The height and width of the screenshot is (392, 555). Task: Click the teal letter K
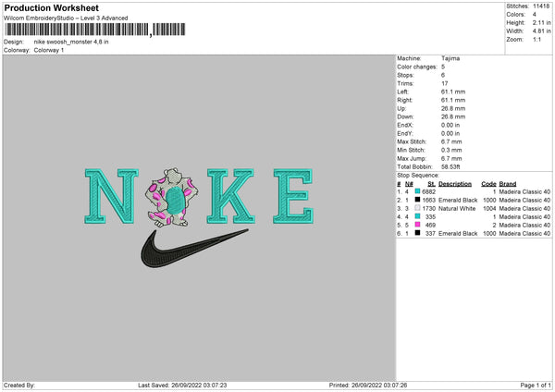[230, 196]
